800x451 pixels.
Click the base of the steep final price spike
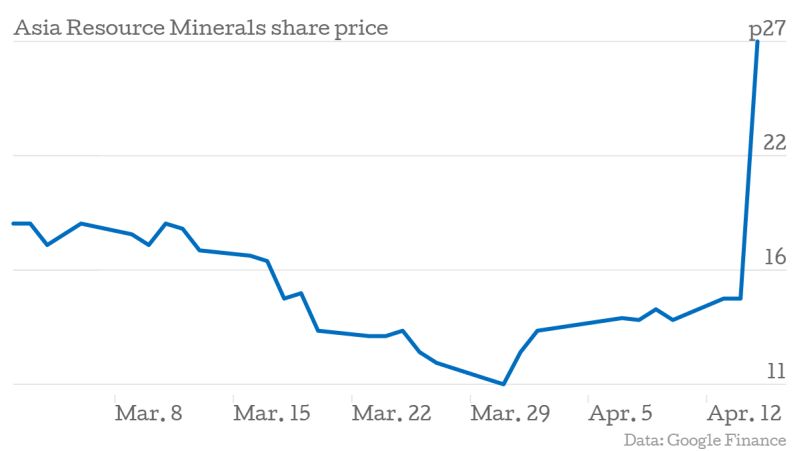(x=740, y=298)
